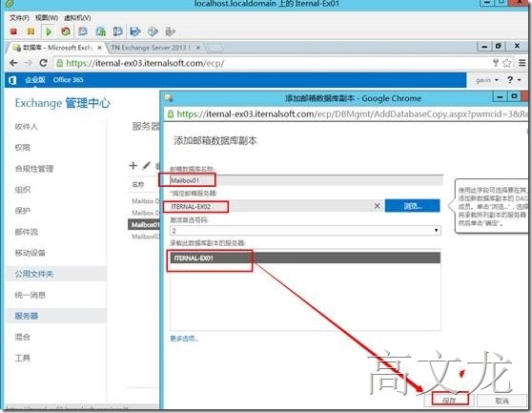Click the CD/DVD drive connect icon
Viewport: 532px width, 413px height.
pyautogui.click(x=153, y=31)
